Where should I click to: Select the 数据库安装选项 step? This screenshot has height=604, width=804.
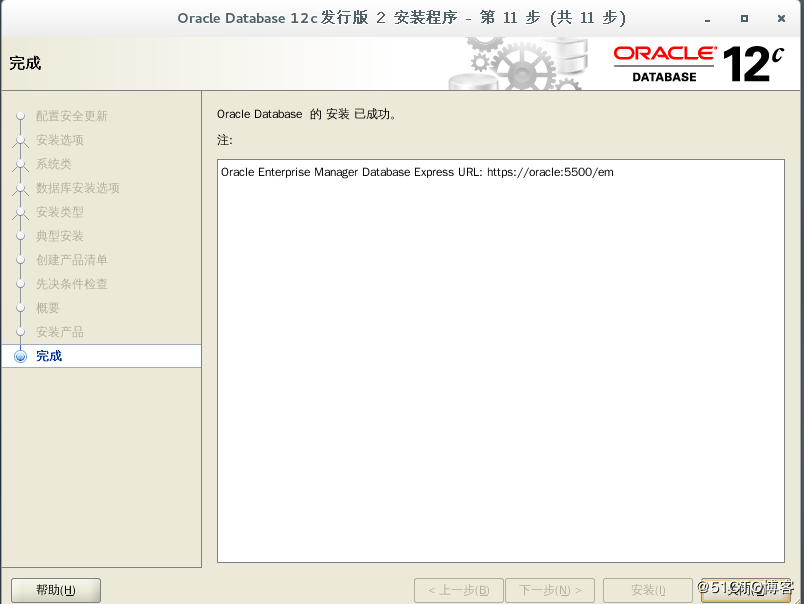coord(77,188)
